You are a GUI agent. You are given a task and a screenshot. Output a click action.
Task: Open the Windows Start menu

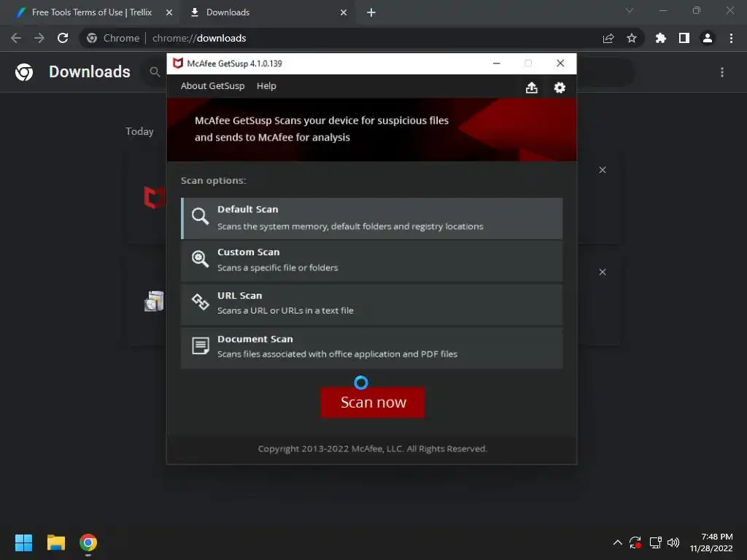(23, 542)
